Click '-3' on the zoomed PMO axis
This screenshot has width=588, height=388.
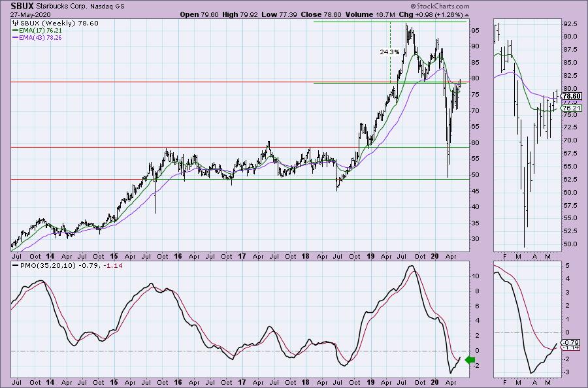tap(566, 372)
